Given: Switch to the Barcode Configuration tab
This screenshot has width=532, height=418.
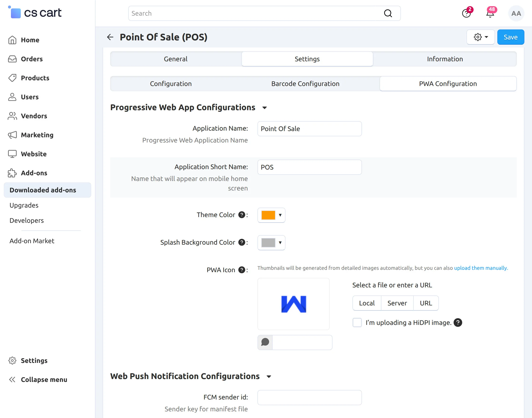Looking at the screenshot, I should 305,84.
